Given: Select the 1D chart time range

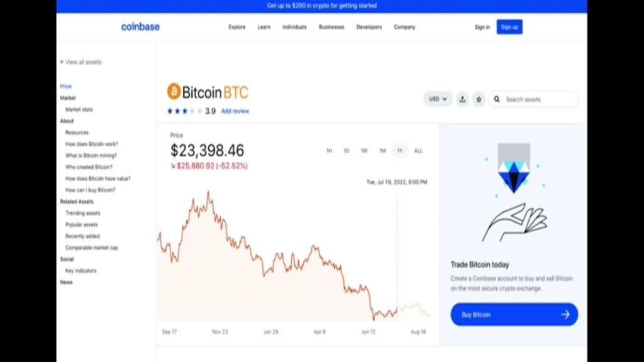Looking at the screenshot, I should [346, 151].
